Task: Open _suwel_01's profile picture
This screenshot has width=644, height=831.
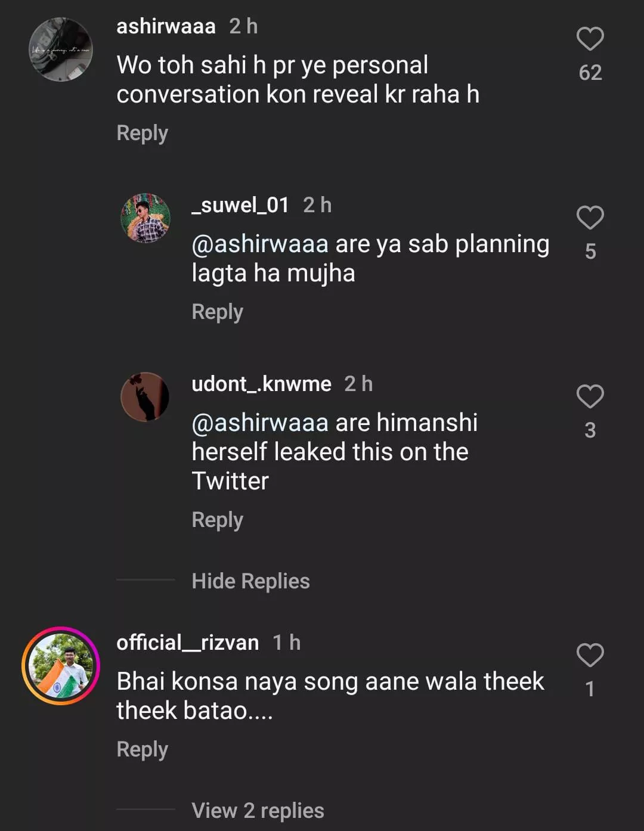Action: point(145,218)
